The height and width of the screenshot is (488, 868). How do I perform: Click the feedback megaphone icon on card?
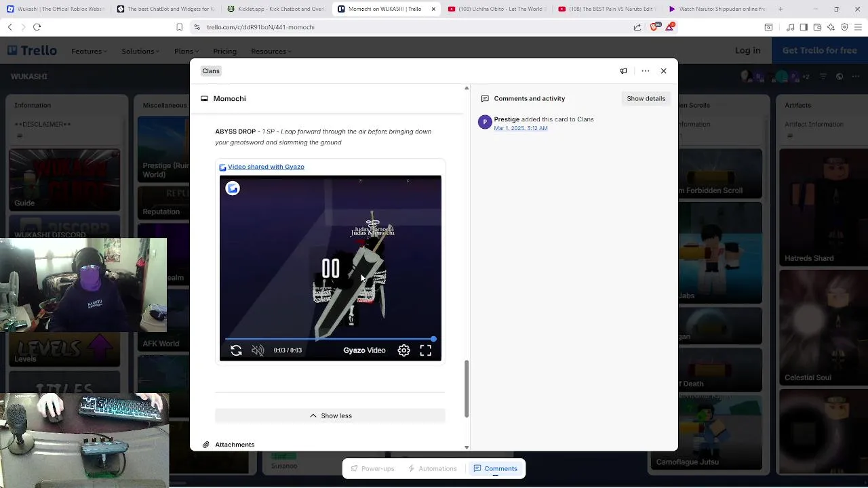[623, 70]
